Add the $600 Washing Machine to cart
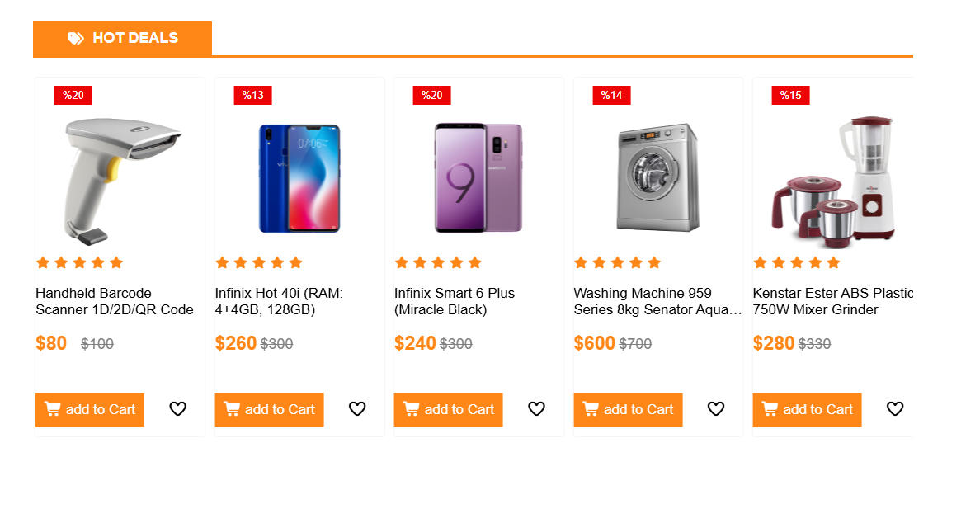The image size is (980, 509). 628,409
